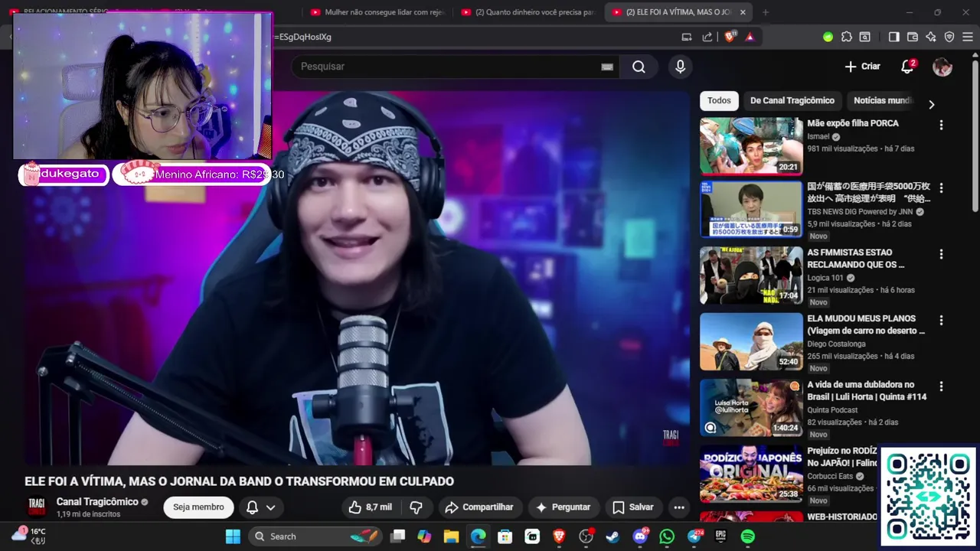Open options for Mãe expõe filha PORCA
This screenshot has width=980, height=551.
point(941,125)
